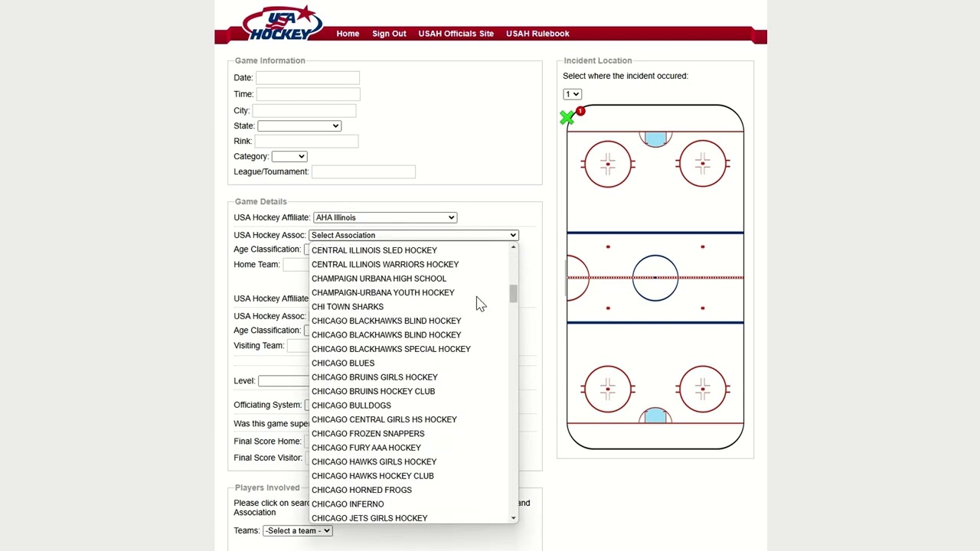Select CHAMPAIGN-URBANA YOUTH HOCKEY
This screenshot has width=980, height=551.
tap(409, 292)
